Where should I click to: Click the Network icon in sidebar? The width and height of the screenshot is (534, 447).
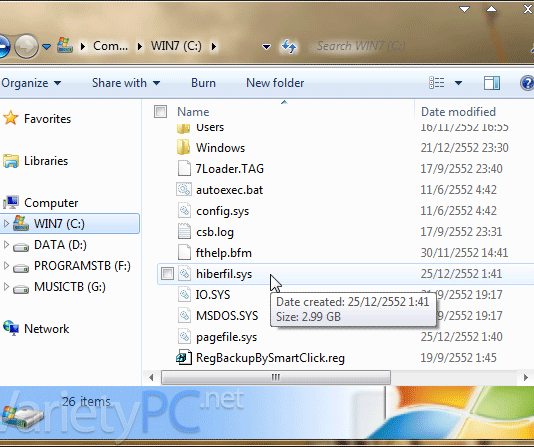tap(11, 328)
